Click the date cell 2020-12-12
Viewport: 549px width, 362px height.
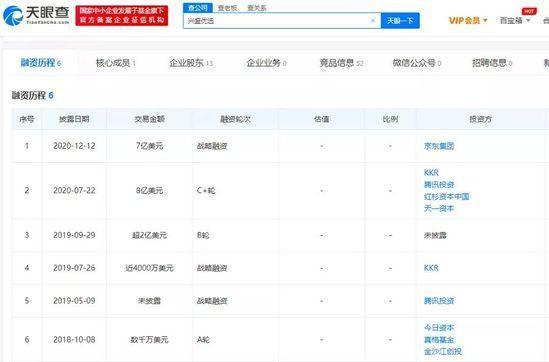click(74, 146)
